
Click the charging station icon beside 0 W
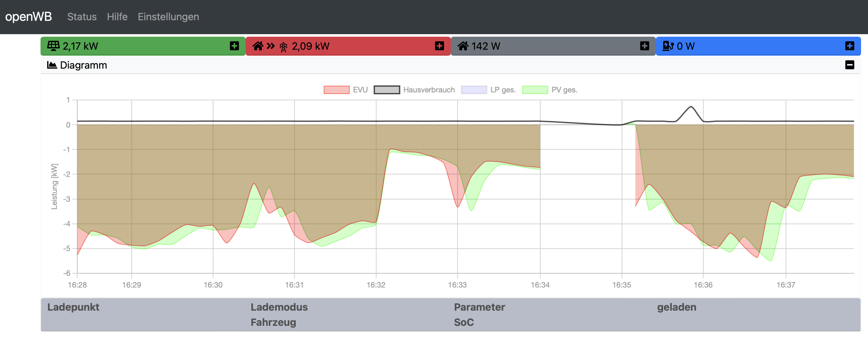668,46
